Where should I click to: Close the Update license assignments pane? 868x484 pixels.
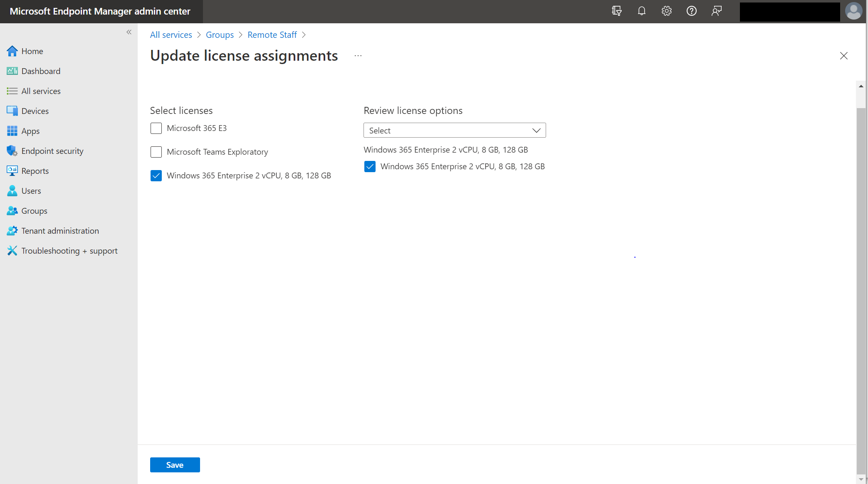[x=843, y=56]
